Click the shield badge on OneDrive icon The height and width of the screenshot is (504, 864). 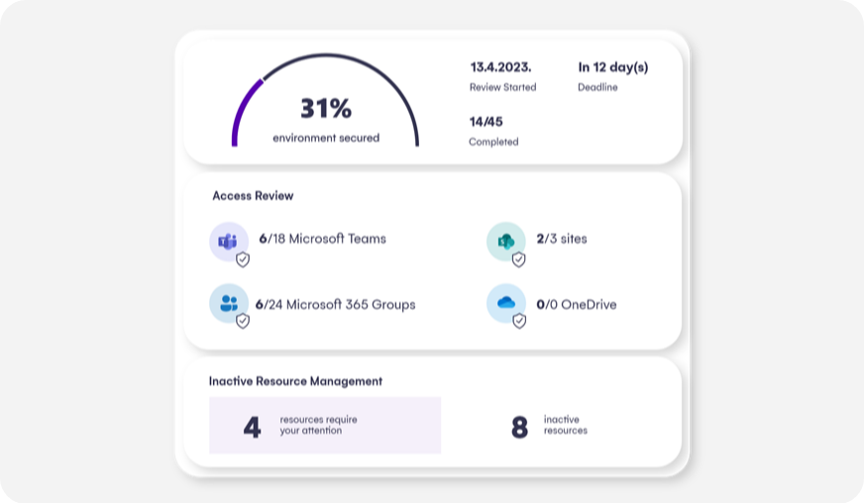coord(519,321)
